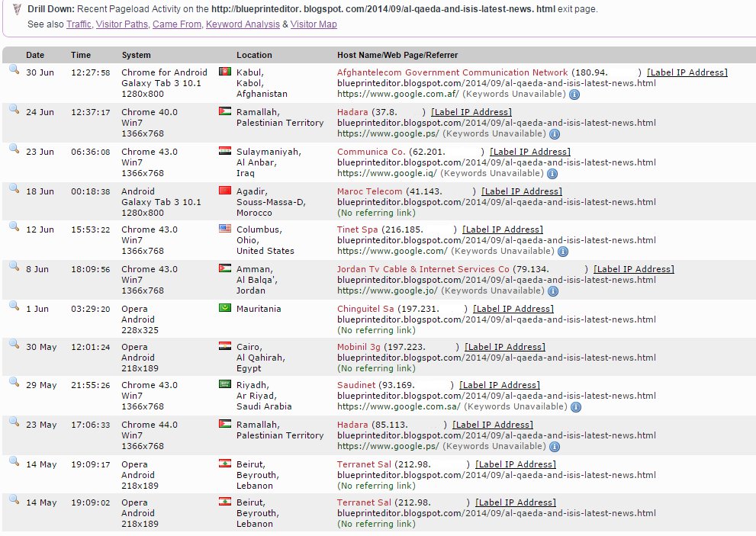Screen dimensions: 756x536
Task: Click the System column header
Action: pyautogui.click(x=136, y=55)
